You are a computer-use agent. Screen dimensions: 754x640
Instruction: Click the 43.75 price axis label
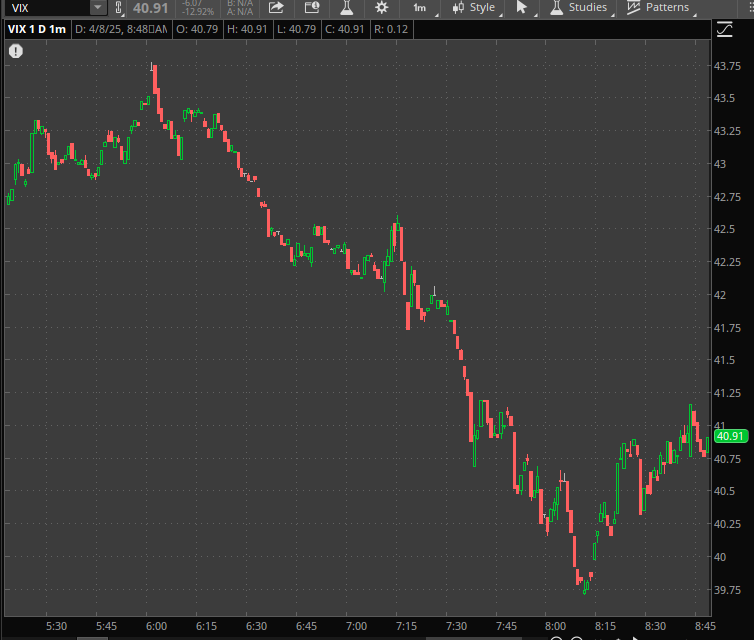click(727, 66)
